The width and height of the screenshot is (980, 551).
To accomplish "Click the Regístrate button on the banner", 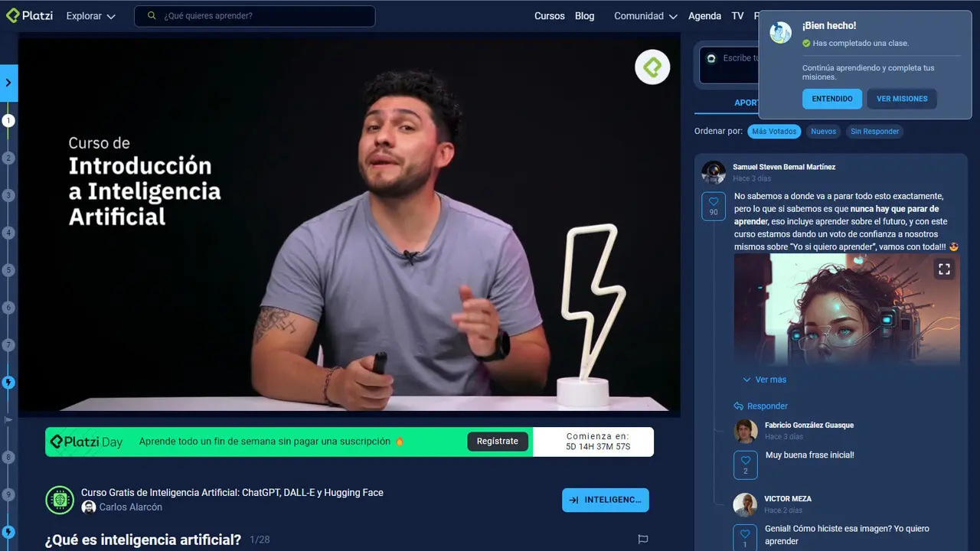I will 498,442.
